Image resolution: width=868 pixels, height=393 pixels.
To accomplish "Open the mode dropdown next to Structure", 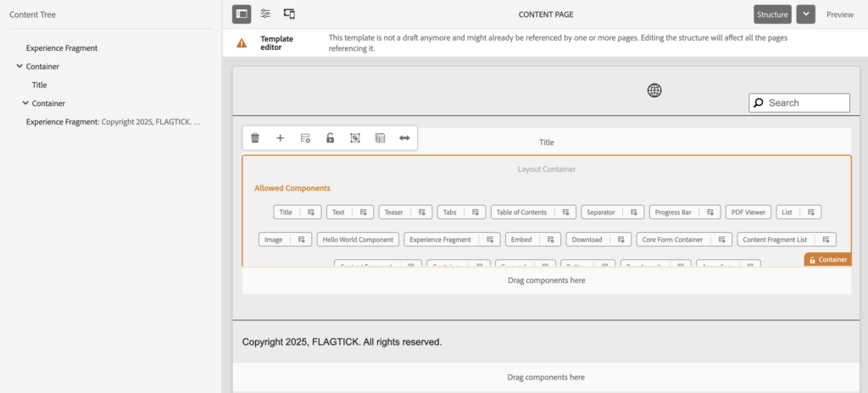I will (x=805, y=14).
